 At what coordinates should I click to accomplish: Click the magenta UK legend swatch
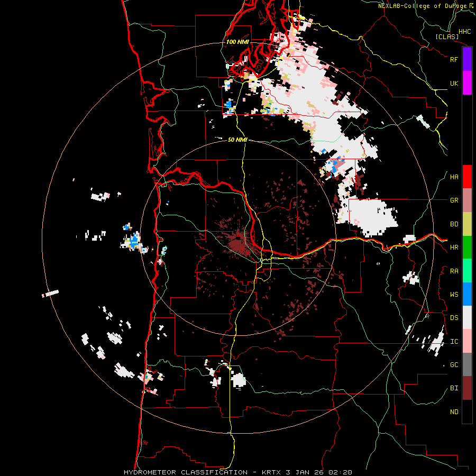tap(467, 83)
